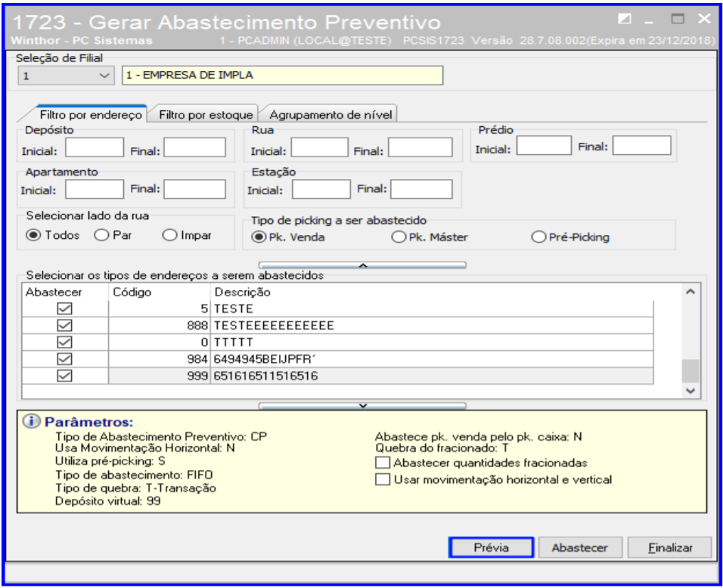Image resolution: width=723 pixels, height=588 pixels.
Task: Click the Prédio Final field
Action: tap(641, 146)
